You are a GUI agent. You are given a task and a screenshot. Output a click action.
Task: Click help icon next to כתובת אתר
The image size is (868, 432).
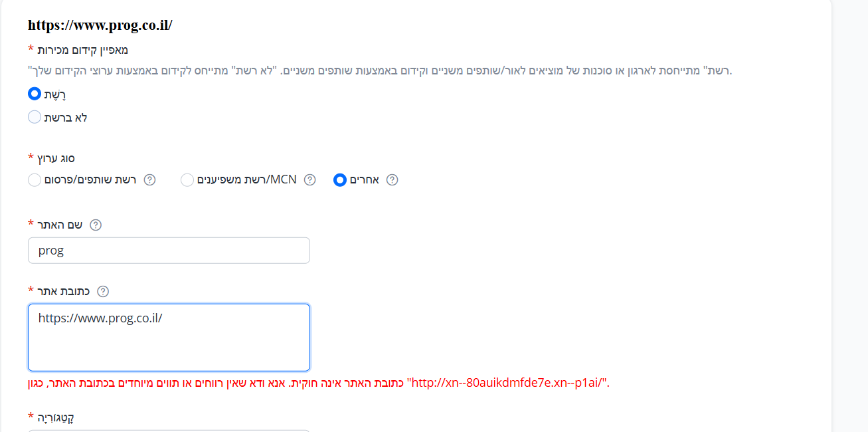tap(103, 291)
